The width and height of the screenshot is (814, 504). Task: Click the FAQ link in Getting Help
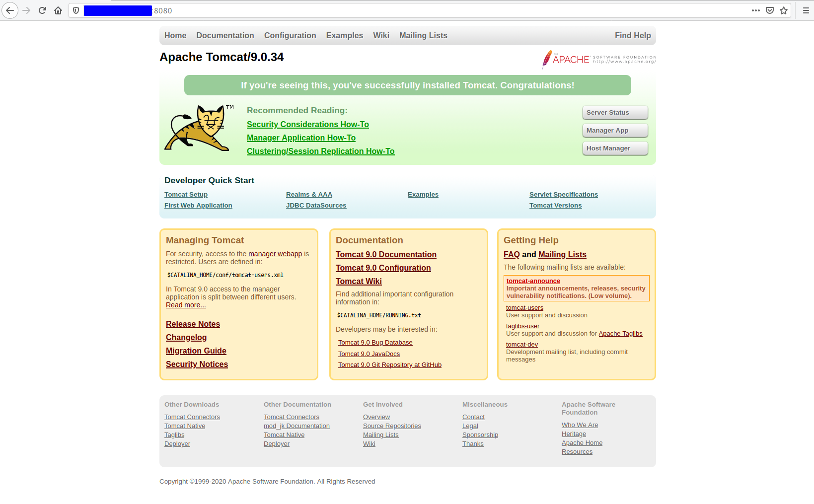click(512, 255)
